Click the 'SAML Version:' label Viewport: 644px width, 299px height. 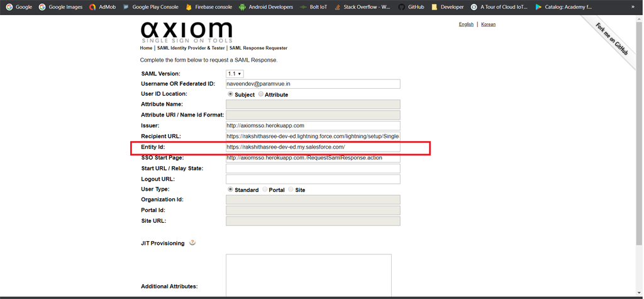pos(160,74)
